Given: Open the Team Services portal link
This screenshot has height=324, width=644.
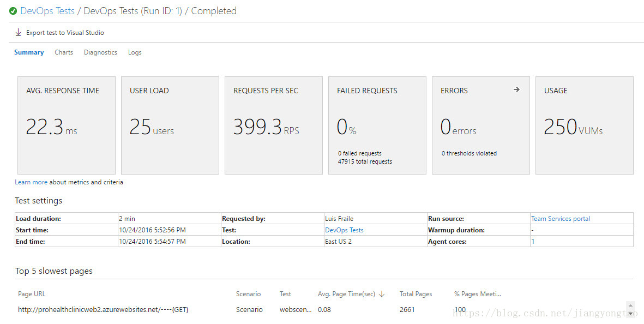Looking at the screenshot, I should [560, 219].
